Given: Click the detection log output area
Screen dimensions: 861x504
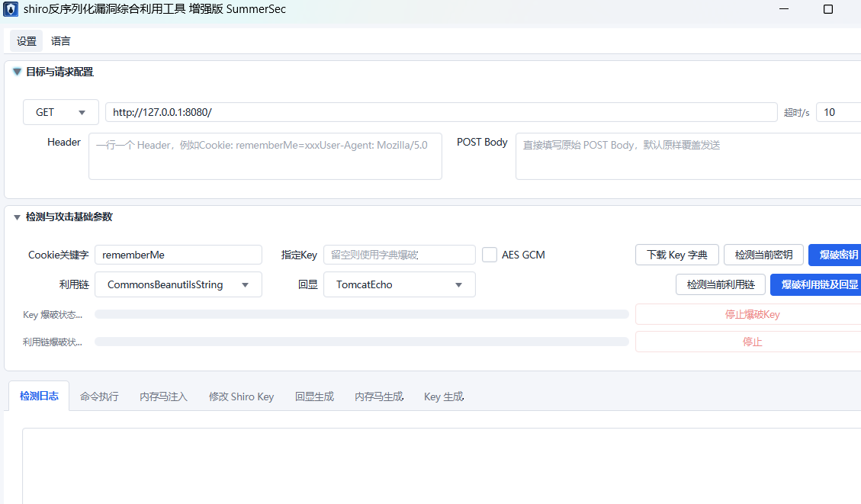Looking at the screenshot, I should [442, 466].
